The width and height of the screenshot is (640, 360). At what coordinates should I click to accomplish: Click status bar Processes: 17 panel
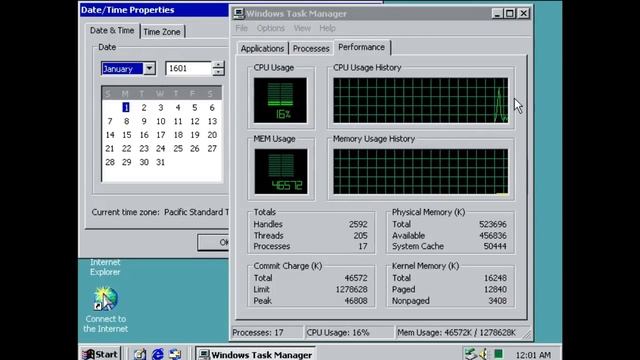267,333
